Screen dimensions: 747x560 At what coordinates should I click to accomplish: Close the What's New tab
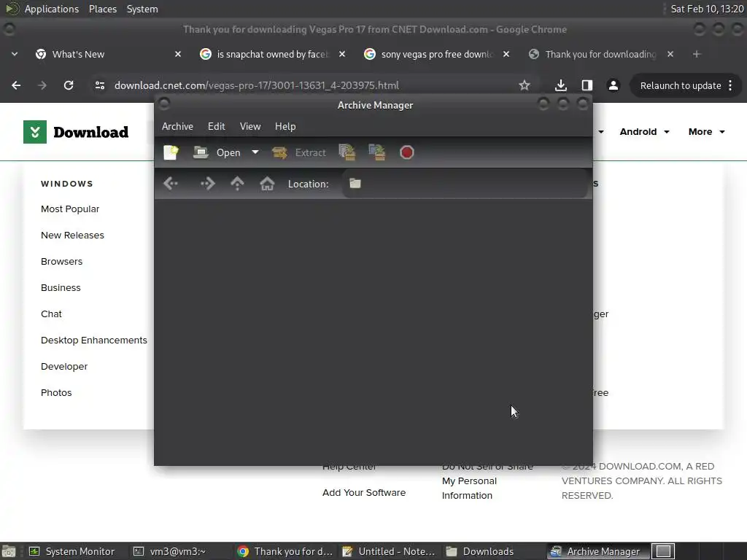pyautogui.click(x=178, y=54)
